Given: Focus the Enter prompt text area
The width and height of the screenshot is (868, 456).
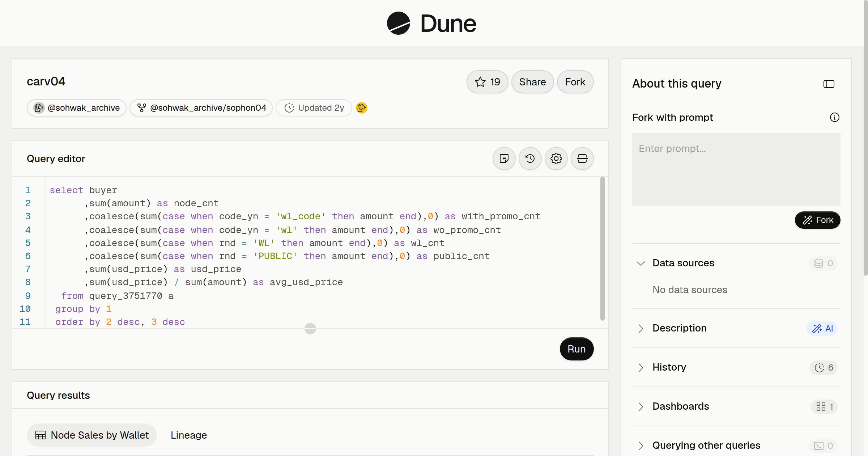Looking at the screenshot, I should click(736, 169).
